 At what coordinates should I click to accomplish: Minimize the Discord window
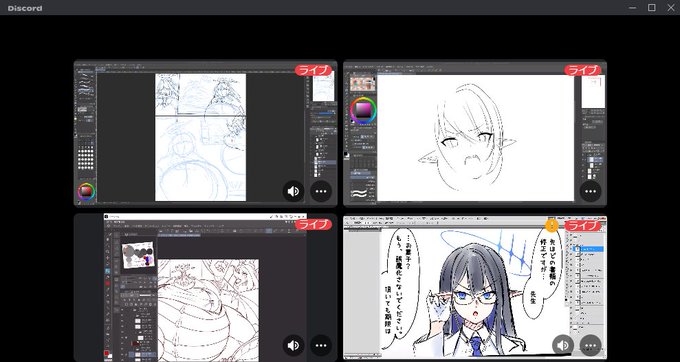point(632,8)
